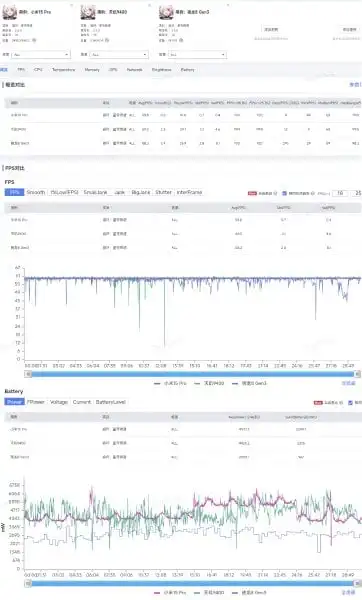
Task: Click the game avatar of the 9400 card
Action: (88, 12)
